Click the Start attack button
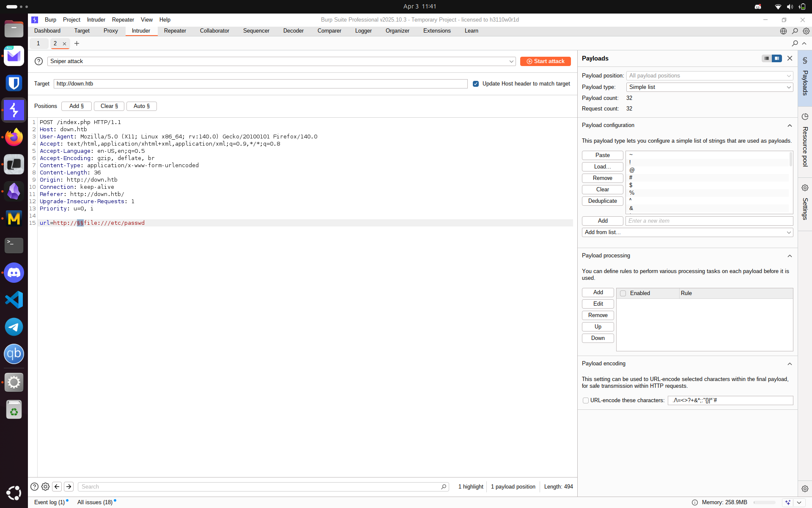 [545, 61]
